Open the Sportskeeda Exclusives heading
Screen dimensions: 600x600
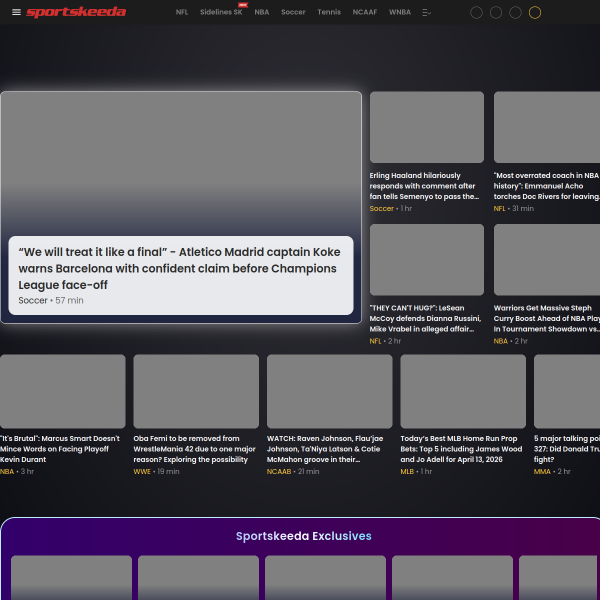[303, 536]
